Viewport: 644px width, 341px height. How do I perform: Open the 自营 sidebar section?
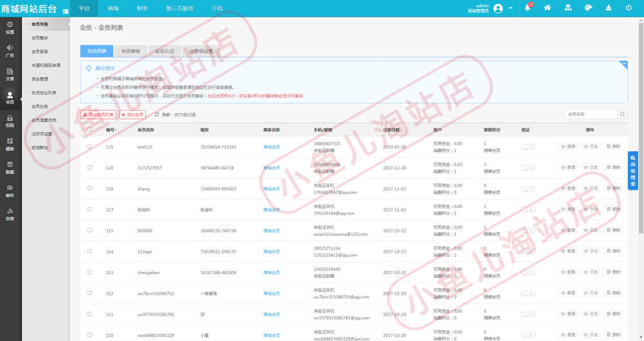(x=10, y=215)
